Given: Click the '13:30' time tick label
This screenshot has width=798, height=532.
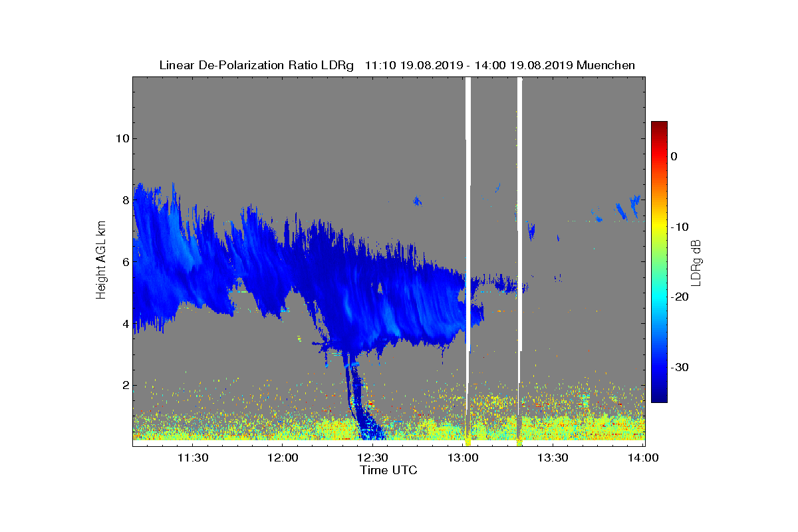Looking at the screenshot, I should point(553,458).
